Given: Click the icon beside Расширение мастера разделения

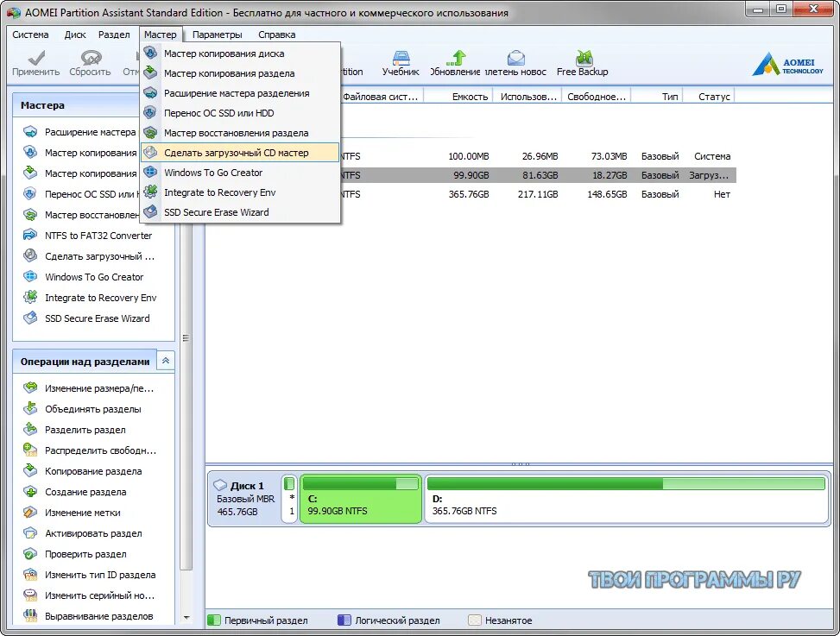Looking at the screenshot, I should coord(151,92).
